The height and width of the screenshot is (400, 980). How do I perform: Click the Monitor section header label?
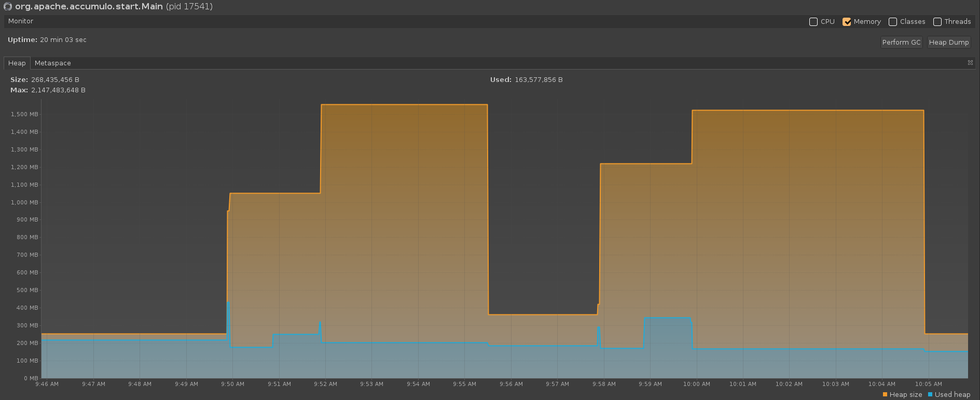pyautogui.click(x=21, y=21)
